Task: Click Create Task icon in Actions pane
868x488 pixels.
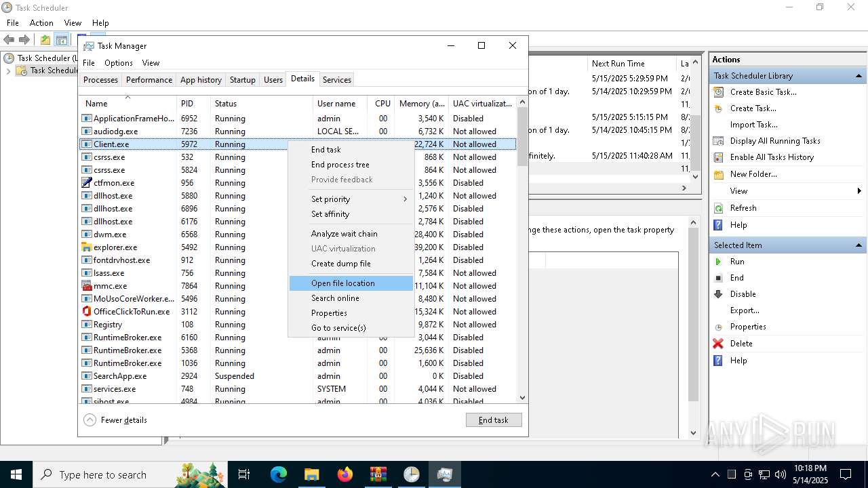Action: tap(718, 108)
